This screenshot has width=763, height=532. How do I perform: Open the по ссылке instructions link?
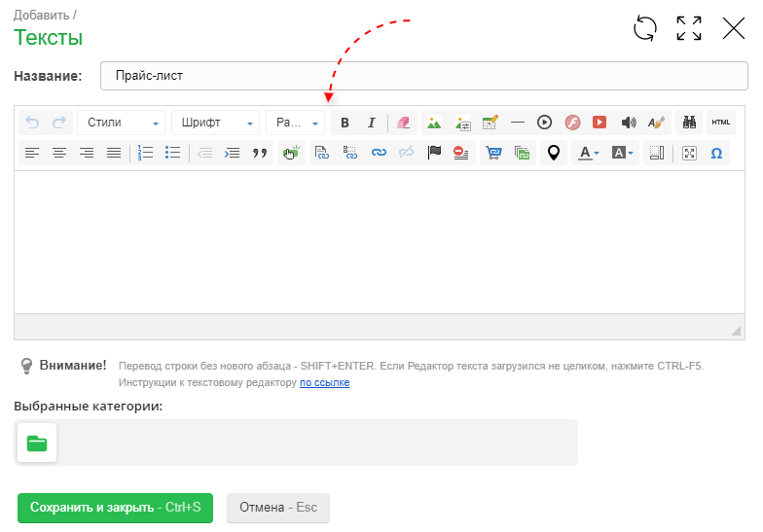(x=324, y=383)
